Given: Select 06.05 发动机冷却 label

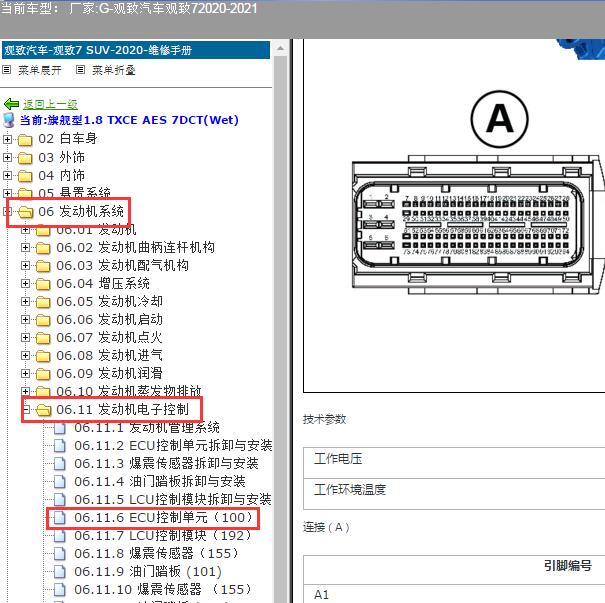Looking at the screenshot, I should click(x=109, y=301).
